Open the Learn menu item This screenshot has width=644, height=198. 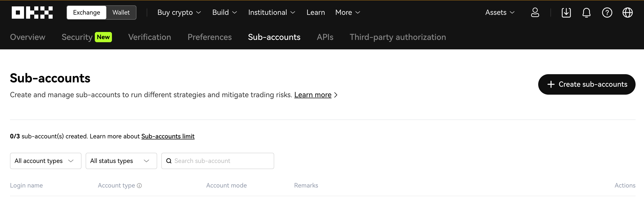(316, 13)
